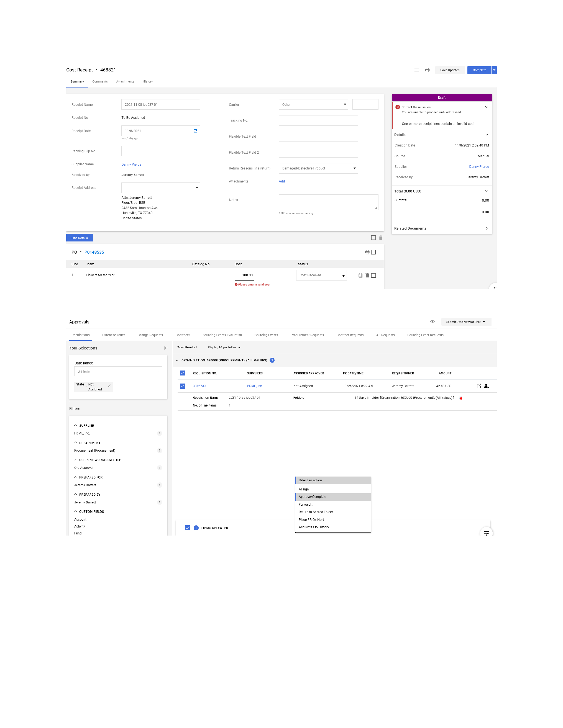
Task: Click the Cost field containing 100.00
Action: pyautogui.click(x=244, y=275)
